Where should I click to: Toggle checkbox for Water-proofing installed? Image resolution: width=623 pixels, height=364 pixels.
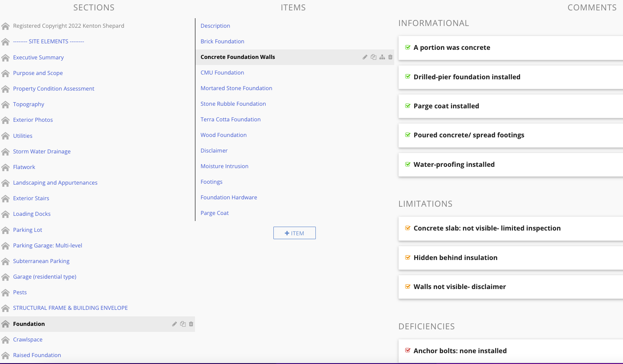(x=407, y=164)
